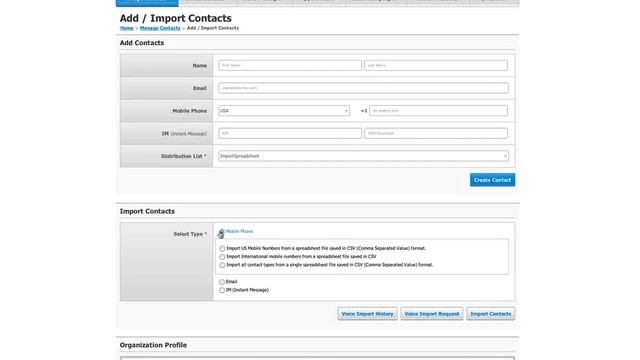Click the Import Contacts button
This screenshot has width=640, height=360.
point(491,314)
